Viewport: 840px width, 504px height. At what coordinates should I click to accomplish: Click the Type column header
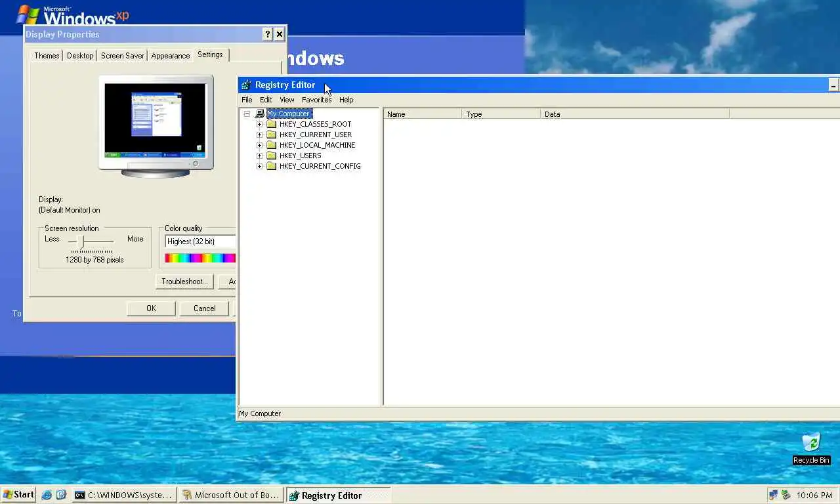click(x=501, y=114)
